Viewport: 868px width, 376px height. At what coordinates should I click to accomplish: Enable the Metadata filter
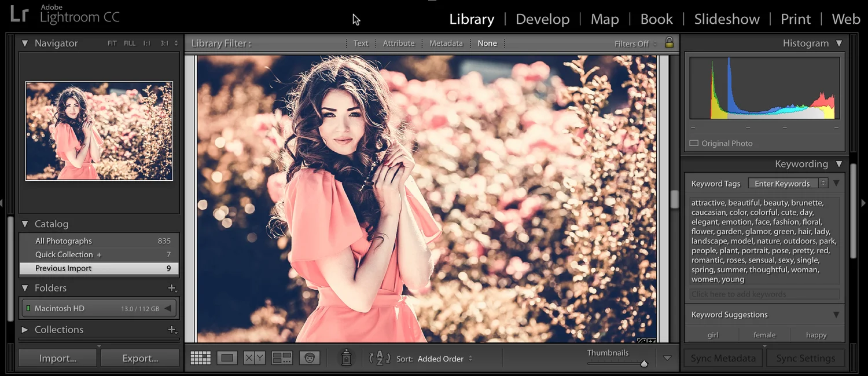point(446,43)
